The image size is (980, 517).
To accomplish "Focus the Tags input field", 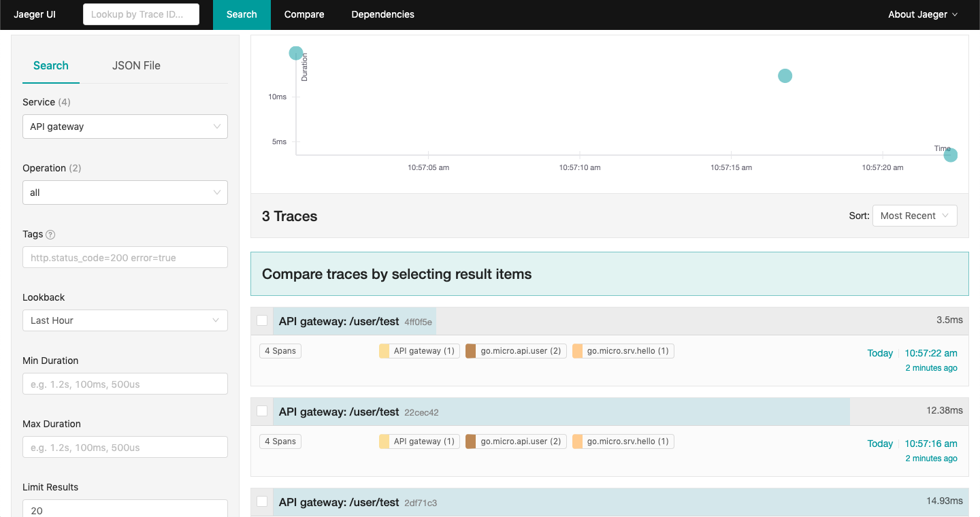I will coord(125,257).
